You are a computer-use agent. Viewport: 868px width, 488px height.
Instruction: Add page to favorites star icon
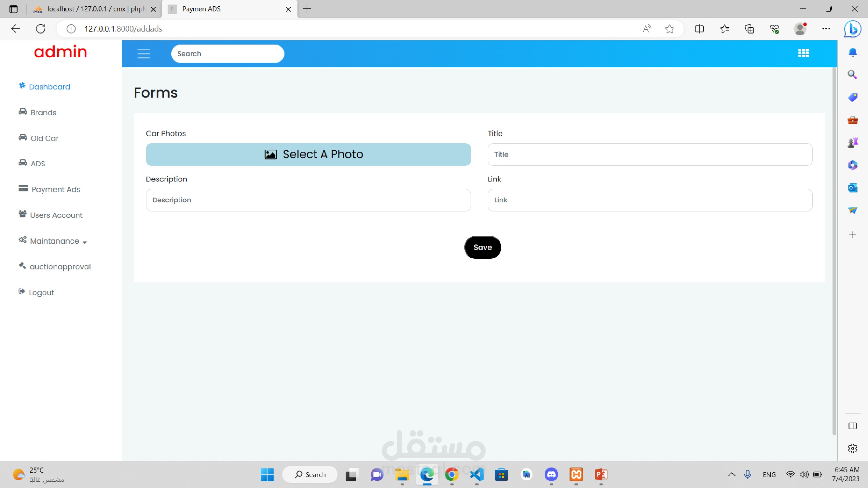coord(669,29)
